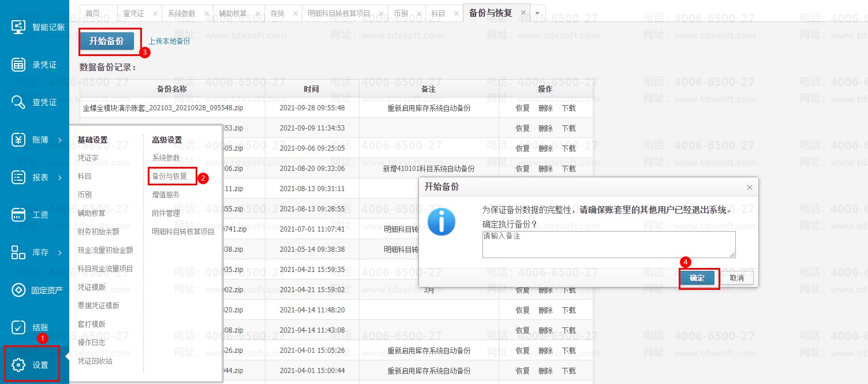Confirm the backup with 确定 button
Screen dimensions: 868x384
(x=697, y=278)
